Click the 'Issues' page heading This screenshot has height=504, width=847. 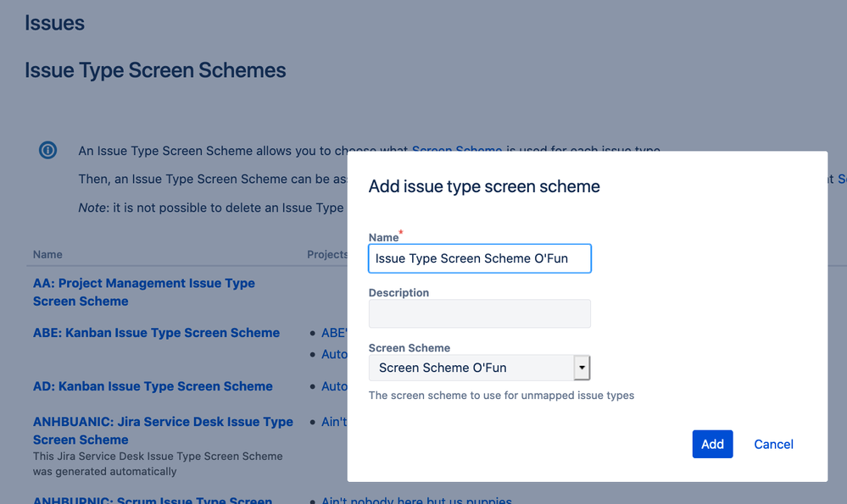tap(54, 23)
